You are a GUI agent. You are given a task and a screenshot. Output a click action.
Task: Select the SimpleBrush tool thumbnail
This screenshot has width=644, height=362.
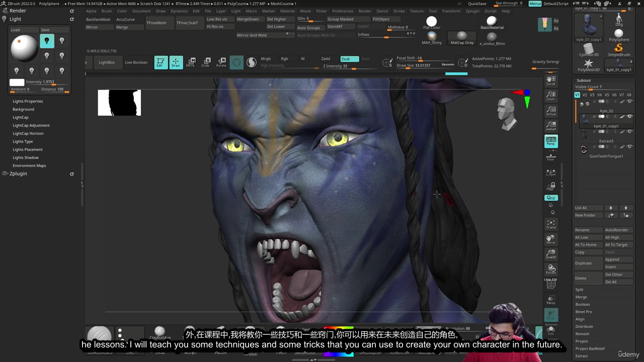pos(618,49)
